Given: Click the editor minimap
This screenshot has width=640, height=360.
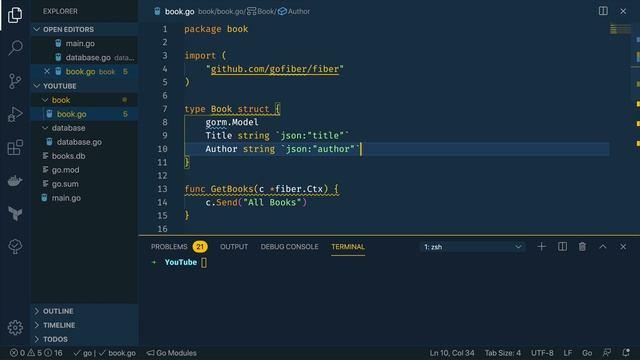Looking at the screenshot, I should [x=620, y=29].
